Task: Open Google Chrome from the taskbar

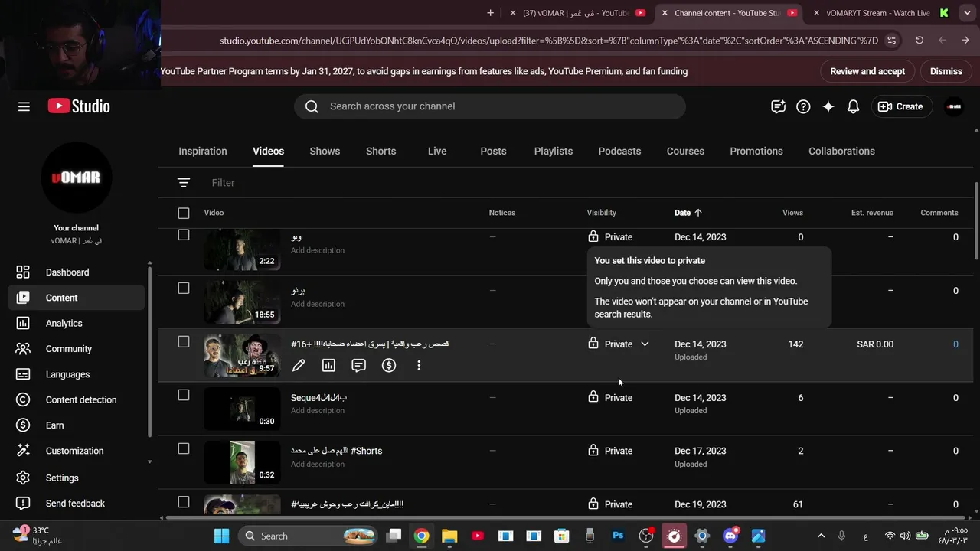Action: tap(421, 536)
